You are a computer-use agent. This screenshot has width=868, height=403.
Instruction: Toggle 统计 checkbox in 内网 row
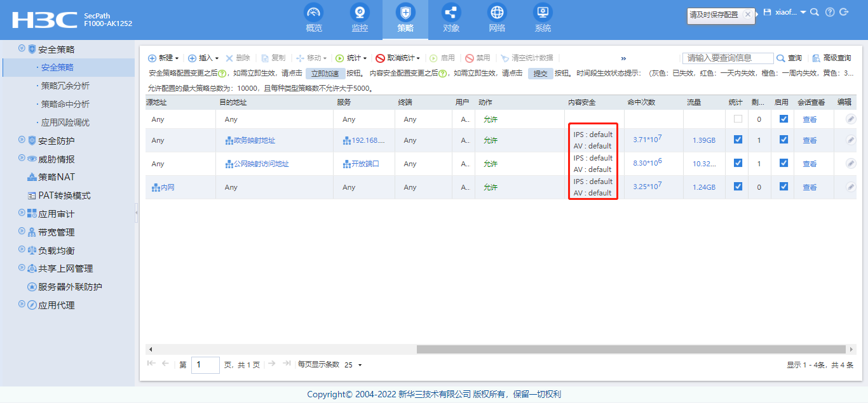pyautogui.click(x=738, y=187)
